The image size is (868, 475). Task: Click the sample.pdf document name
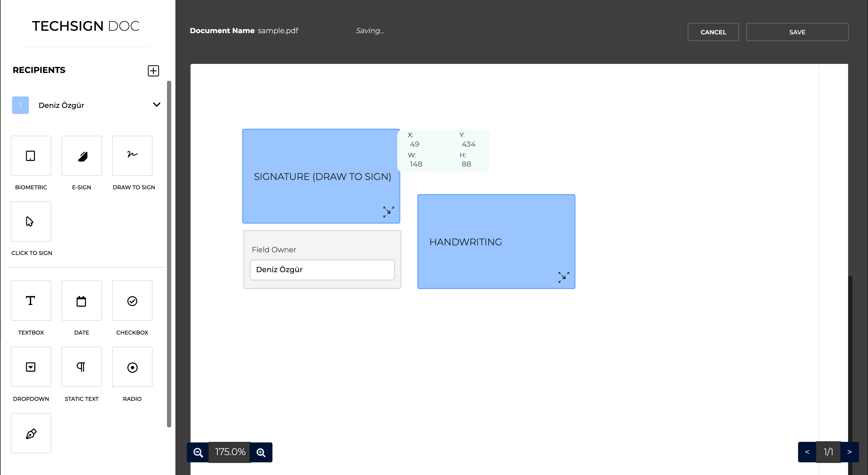pyautogui.click(x=278, y=31)
